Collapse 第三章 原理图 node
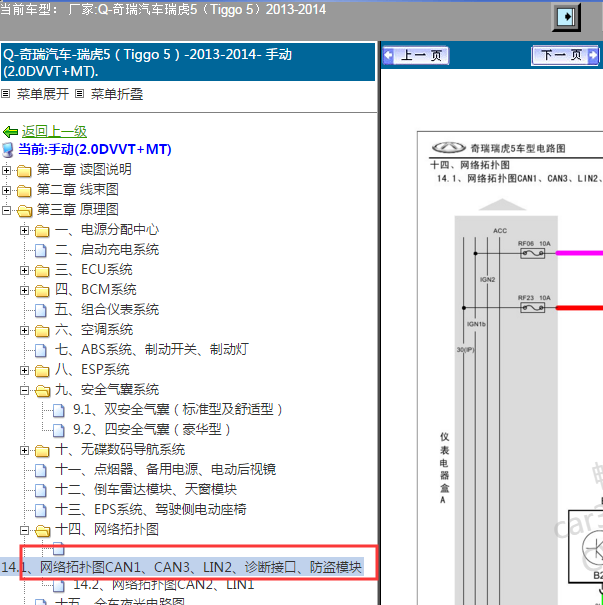This screenshot has width=603, height=605. click(6, 210)
